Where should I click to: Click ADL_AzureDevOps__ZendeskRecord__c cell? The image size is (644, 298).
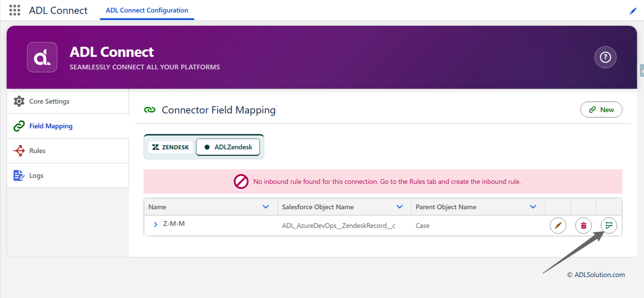339,226
